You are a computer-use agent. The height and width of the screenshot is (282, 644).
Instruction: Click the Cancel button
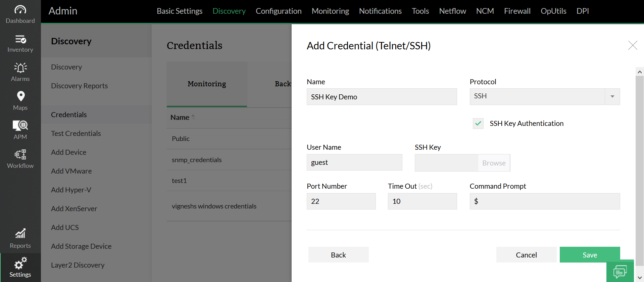pyautogui.click(x=526, y=255)
